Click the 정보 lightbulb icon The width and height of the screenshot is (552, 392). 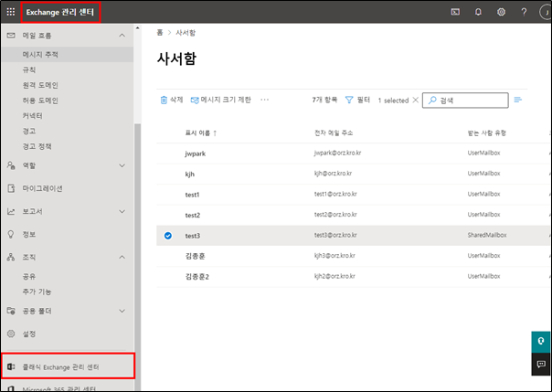tap(11, 234)
